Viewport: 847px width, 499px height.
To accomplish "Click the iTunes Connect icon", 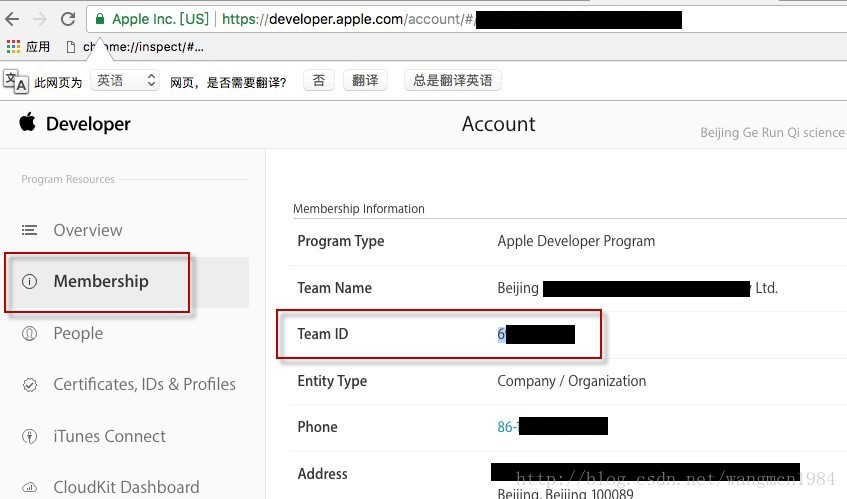I will click(x=29, y=436).
